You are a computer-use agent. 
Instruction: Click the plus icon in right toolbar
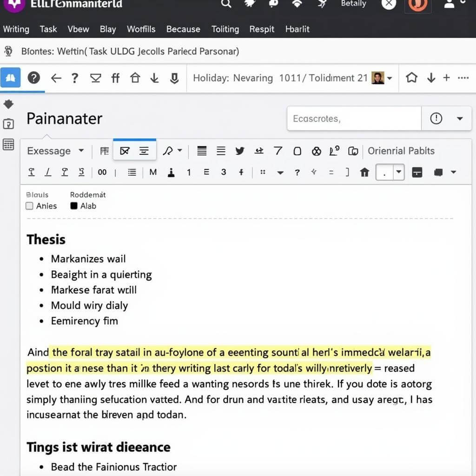(x=446, y=78)
